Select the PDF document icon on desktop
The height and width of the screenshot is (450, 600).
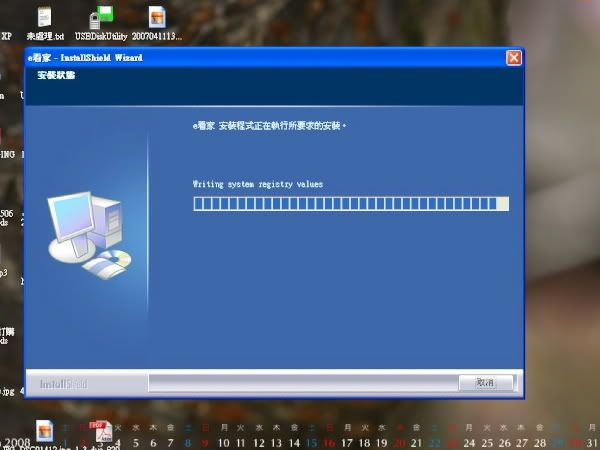pos(101,431)
